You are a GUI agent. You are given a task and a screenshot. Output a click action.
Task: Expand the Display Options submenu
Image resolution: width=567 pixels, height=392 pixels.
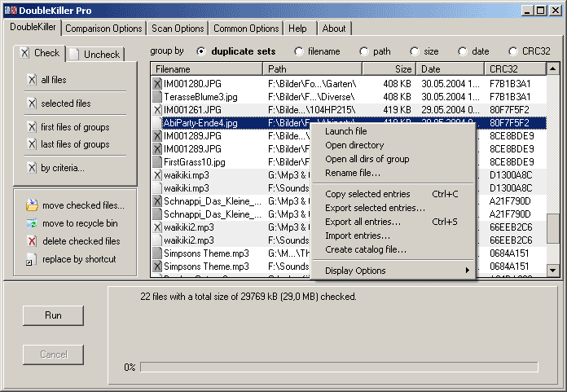pos(393,271)
